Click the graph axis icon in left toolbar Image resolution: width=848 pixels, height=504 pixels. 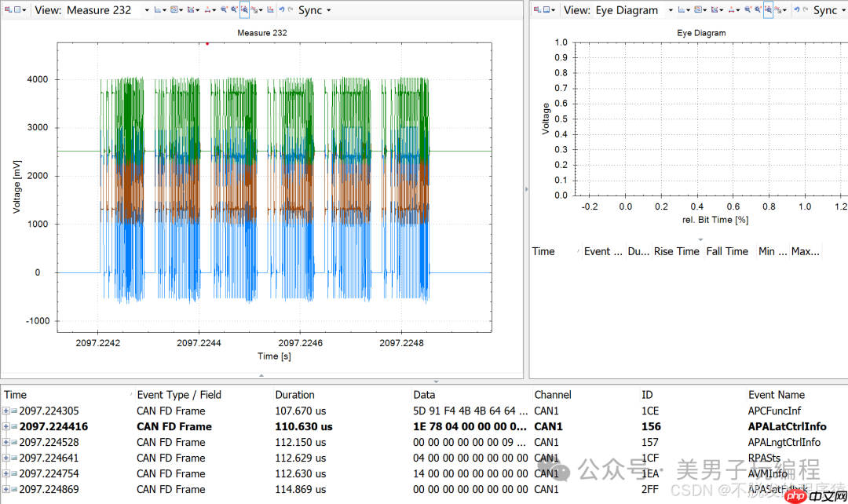pos(158,10)
